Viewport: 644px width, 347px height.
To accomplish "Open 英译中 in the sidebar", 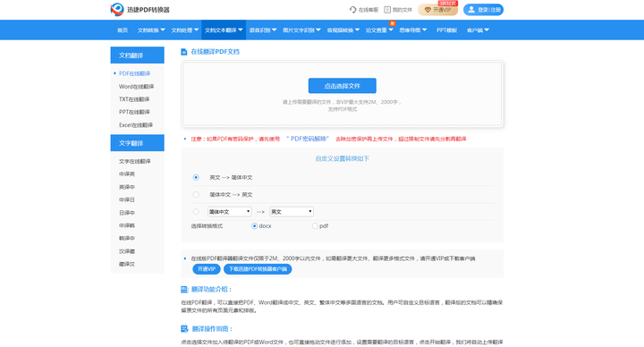I will click(x=127, y=187).
